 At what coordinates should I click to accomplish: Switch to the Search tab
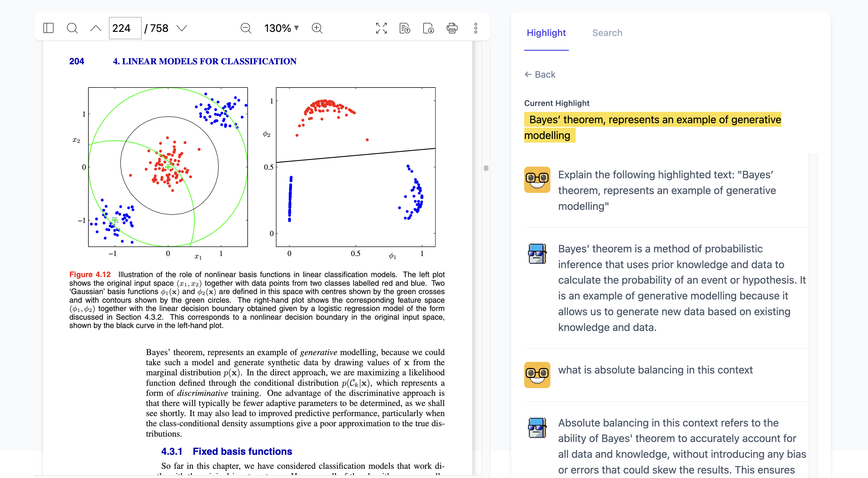[x=607, y=33]
